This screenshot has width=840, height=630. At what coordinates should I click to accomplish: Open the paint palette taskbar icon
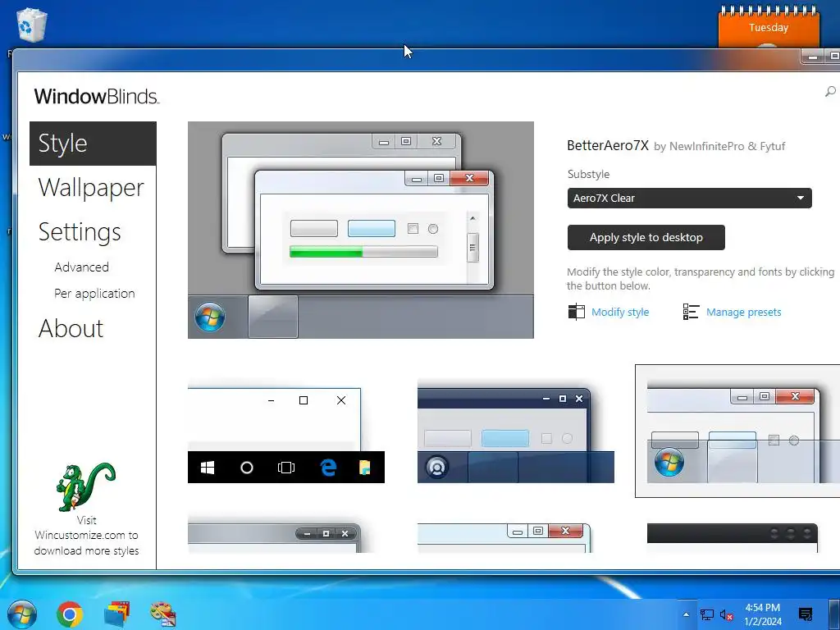163,614
